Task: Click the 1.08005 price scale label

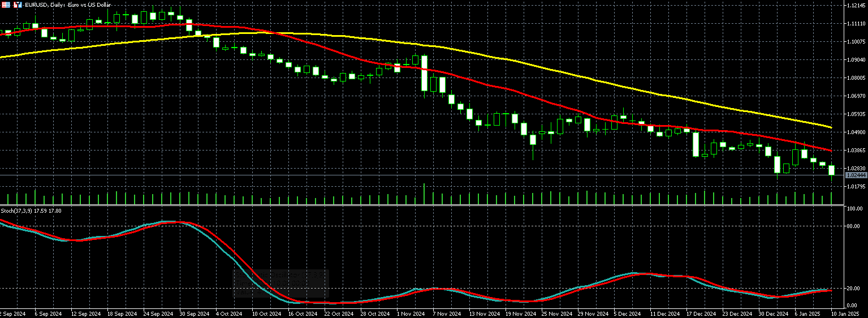Action: (855, 78)
